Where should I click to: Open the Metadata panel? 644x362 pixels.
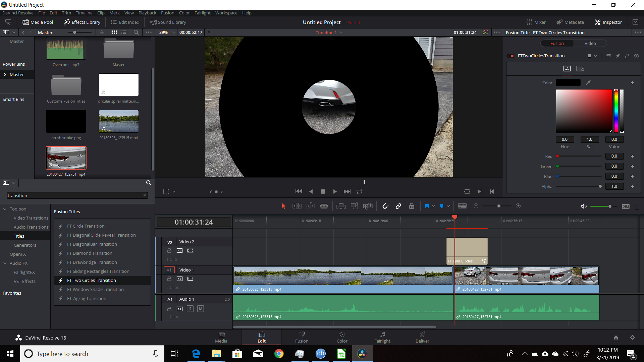point(570,22)
